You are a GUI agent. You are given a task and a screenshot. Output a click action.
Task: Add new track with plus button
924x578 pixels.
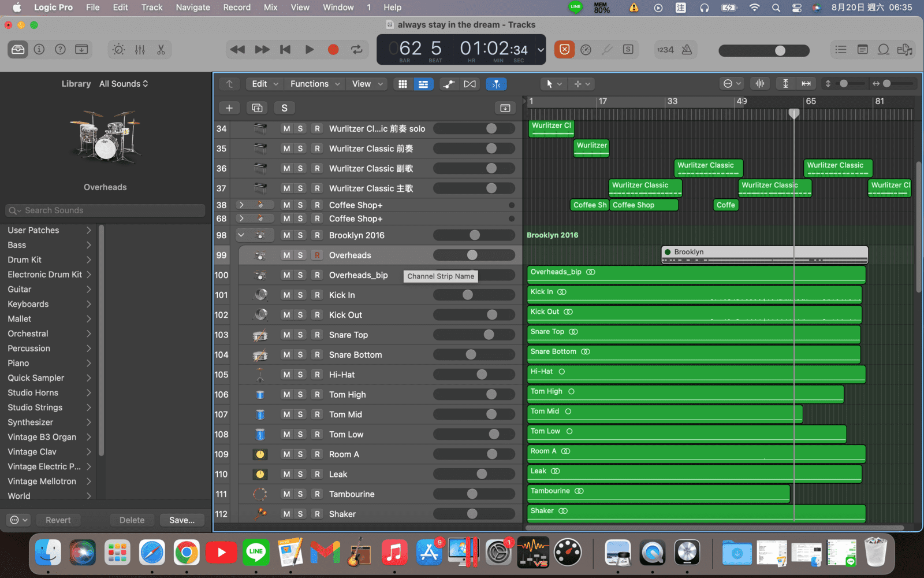coord(229,108)
